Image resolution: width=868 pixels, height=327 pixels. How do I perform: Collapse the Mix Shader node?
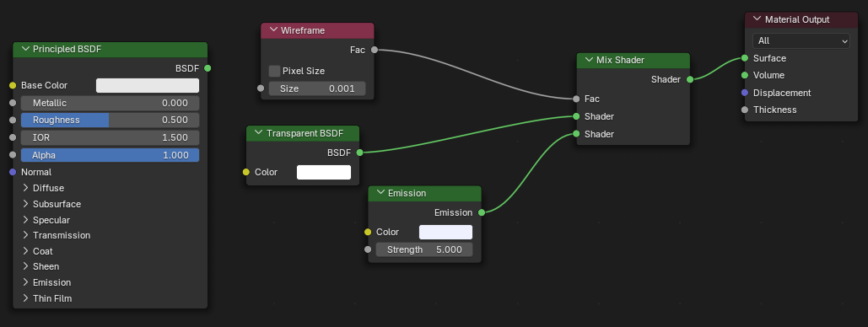(589, 60)
